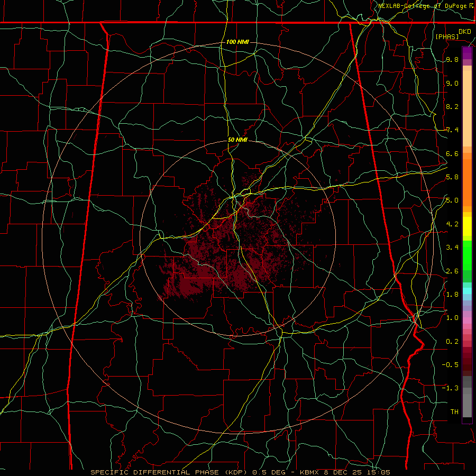This screenshot has height=476, width=476.
Task: Click the SPECIFIC DIFFERENTIAL PHASE (KDP) caption
Action: (x=170, y=472)
